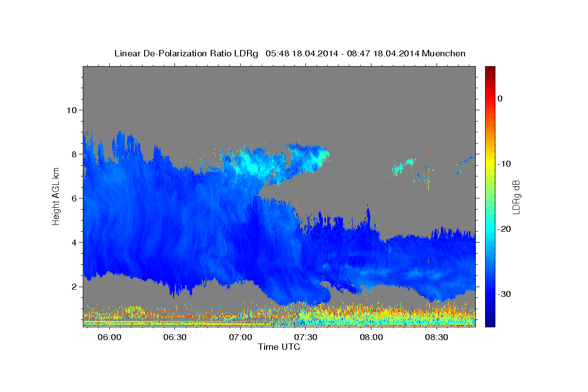Click the colorbar value -10
588x392 pixels.
pos(504,164)
